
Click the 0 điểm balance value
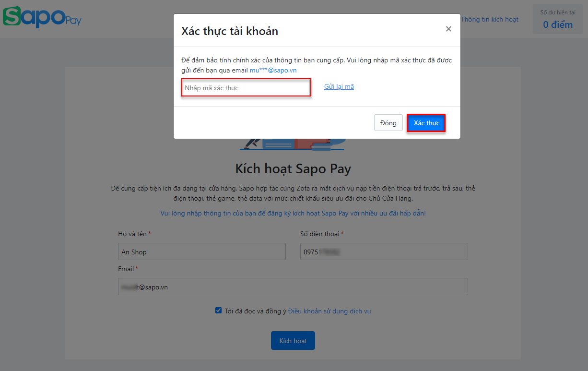click(558, 24)
